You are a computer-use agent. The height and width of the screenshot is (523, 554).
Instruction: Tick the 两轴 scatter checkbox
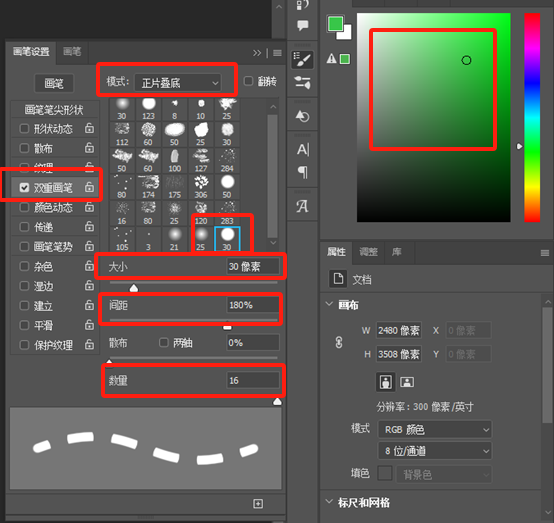(x=164, y=342)
